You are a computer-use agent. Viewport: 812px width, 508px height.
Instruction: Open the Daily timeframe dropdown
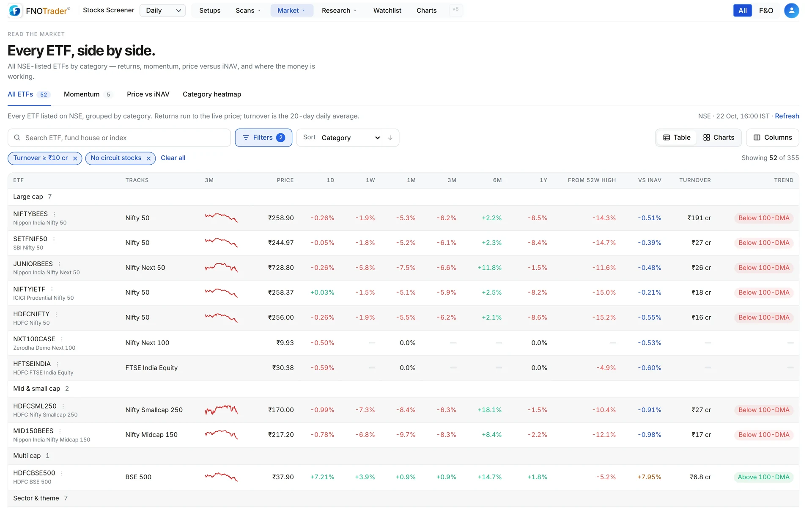[x=163, y=11]
